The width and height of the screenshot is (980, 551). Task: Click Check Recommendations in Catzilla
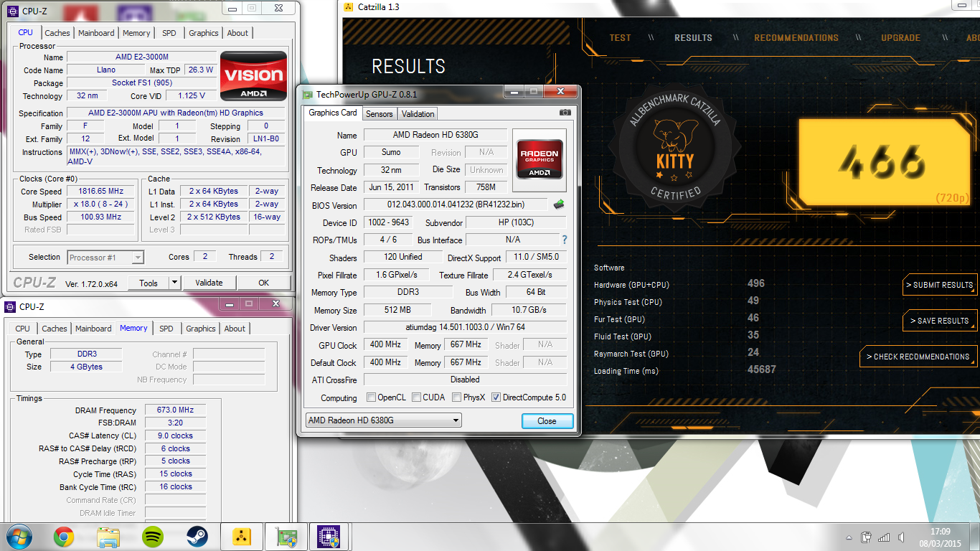[x=918, y=357]
